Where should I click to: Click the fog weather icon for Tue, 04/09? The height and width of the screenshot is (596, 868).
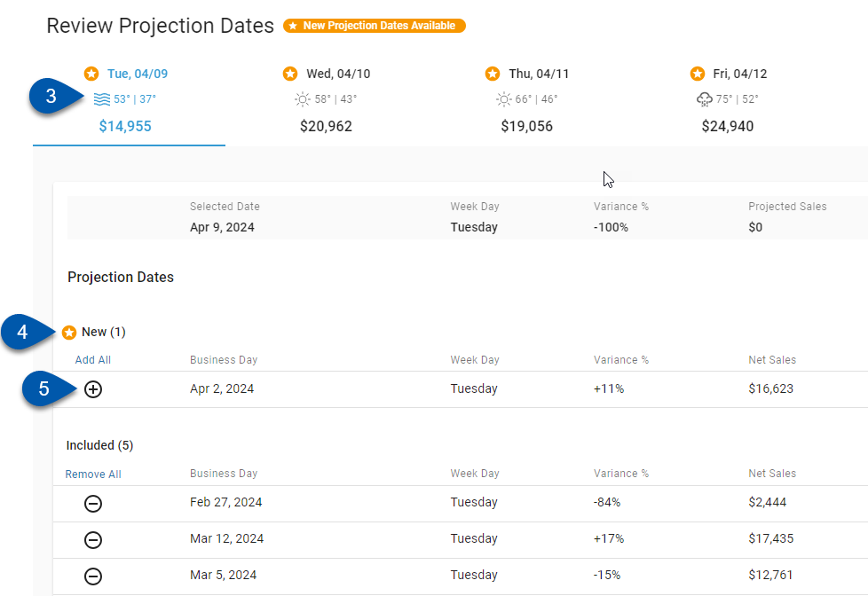tap(102, 99)
